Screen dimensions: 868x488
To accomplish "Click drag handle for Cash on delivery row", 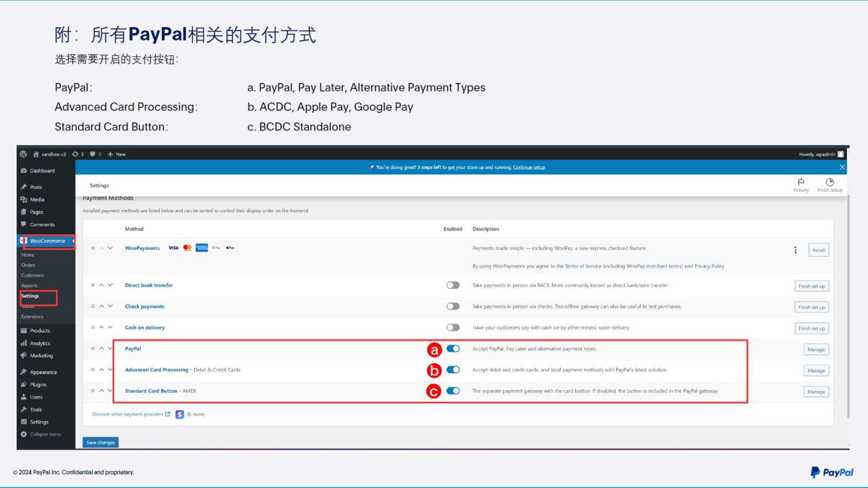I will tap(93, 328).
